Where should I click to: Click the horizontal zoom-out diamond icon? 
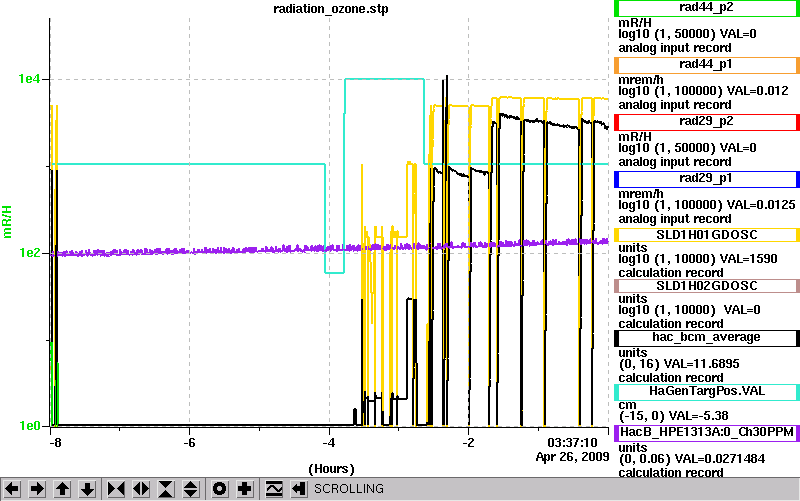pyautogui.click(x=141, y=489)
